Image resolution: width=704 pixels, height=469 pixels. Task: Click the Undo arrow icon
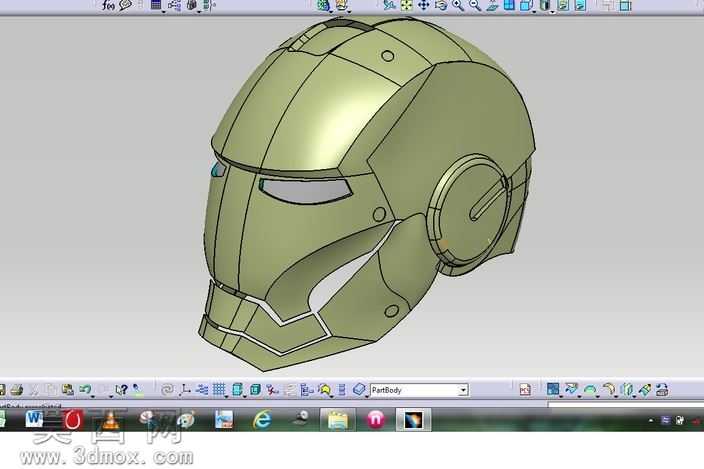pyautogui.click(x=85, y=390)
